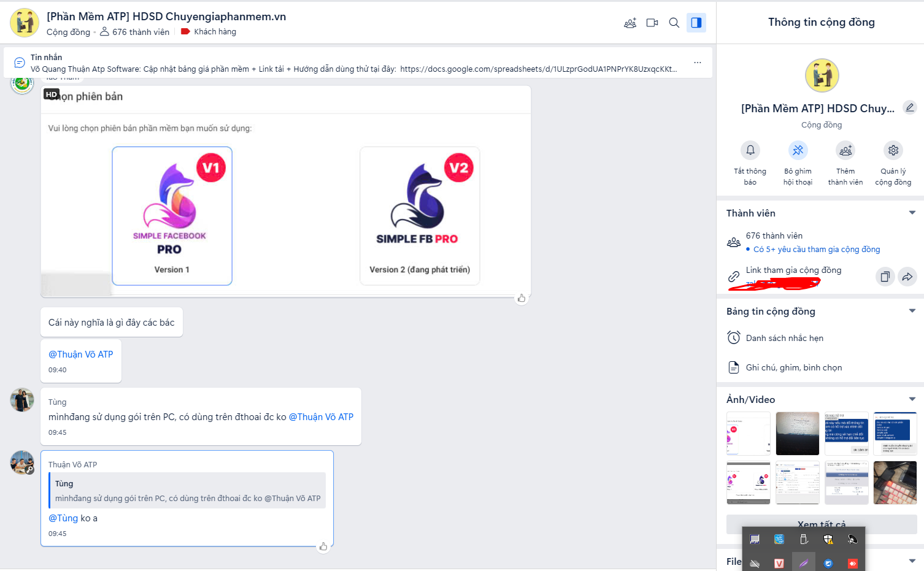Share the community join link arrow

coord(907,277)
